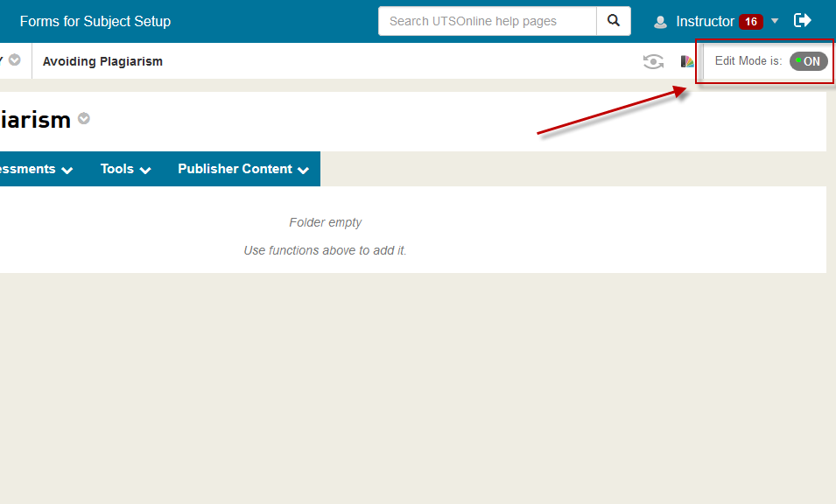The image size is (836, 504).
Task: Open the Tools menu label
Action: click(x=116, y=169)
